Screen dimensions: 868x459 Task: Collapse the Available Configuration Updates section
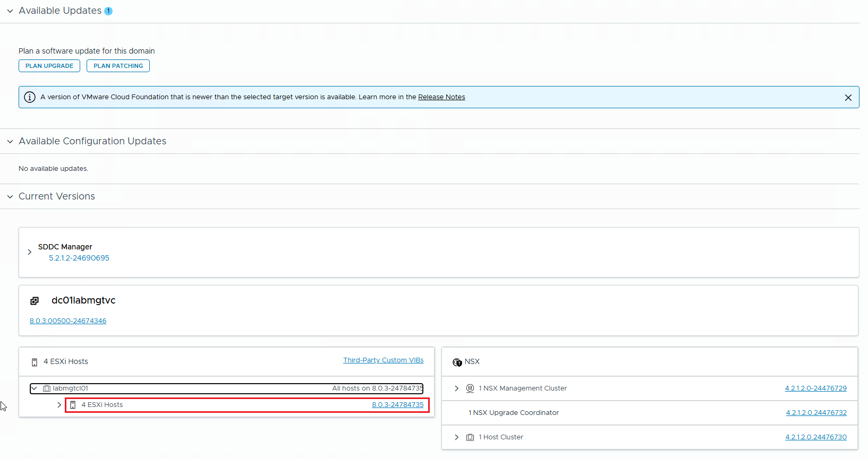pos(10,142)
